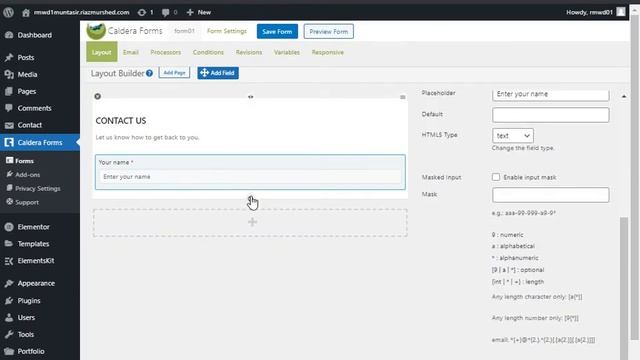Click the home icon beside the site name
Screen dimensions: 640x360
[x=26, y=13]
